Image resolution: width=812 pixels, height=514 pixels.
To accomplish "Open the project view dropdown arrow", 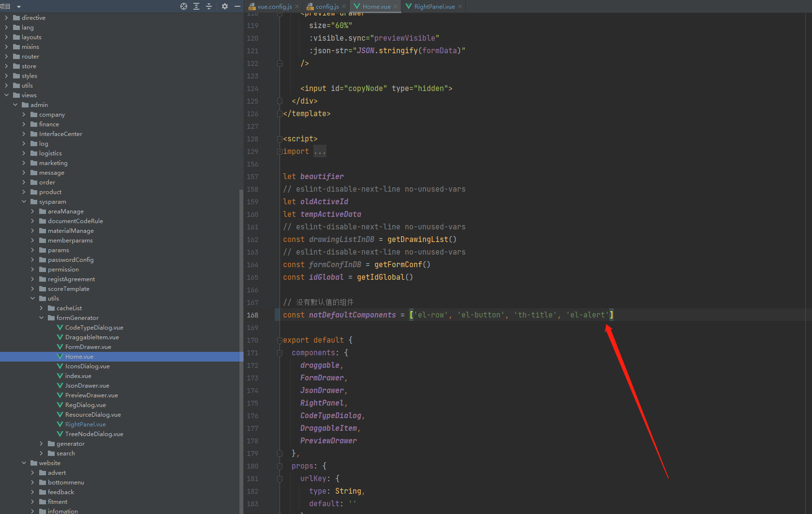I will click(x=19, y=7).
